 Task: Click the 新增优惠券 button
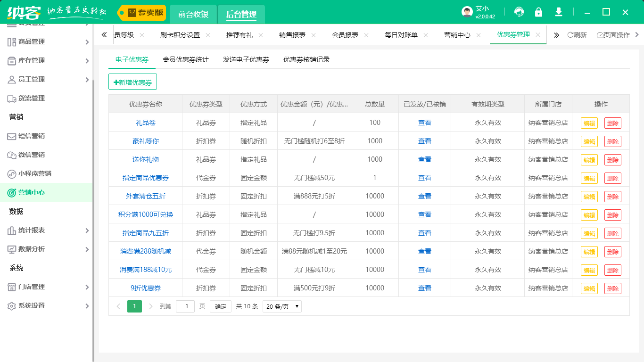point(134,81)
